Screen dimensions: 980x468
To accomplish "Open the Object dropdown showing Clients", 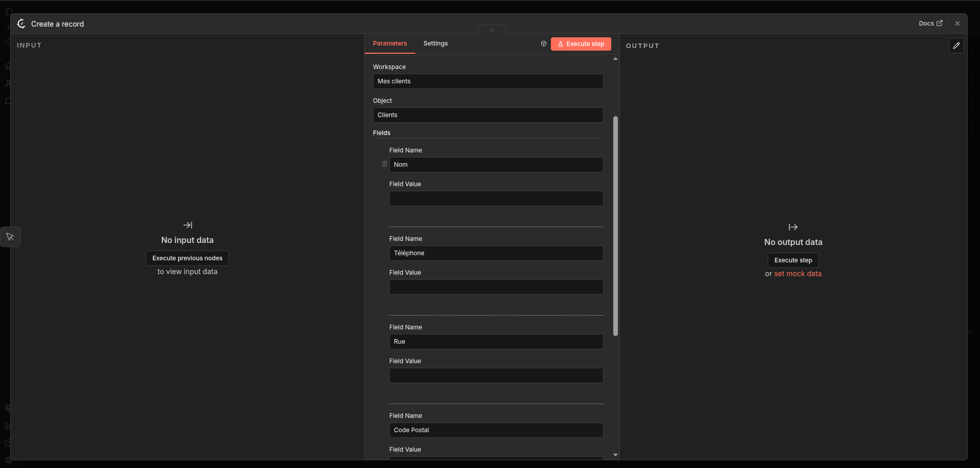I will (x=487, y=115).
